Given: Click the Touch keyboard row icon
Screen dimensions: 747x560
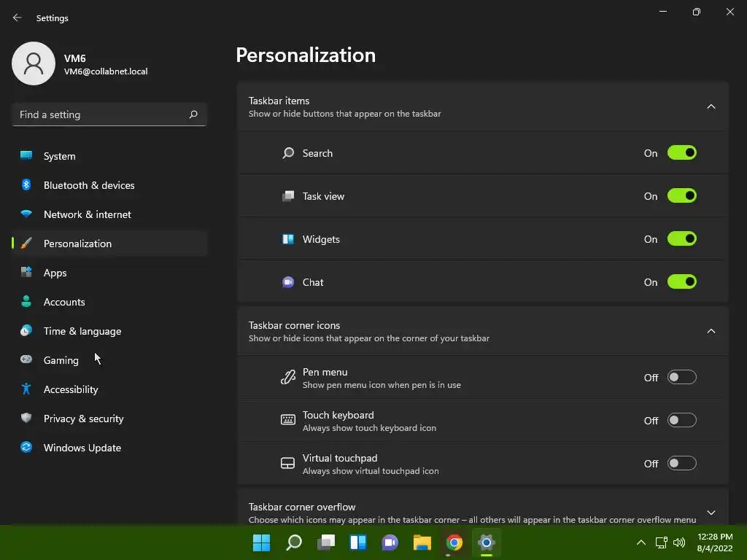Looking at the screenshot, I should point(287,419).
